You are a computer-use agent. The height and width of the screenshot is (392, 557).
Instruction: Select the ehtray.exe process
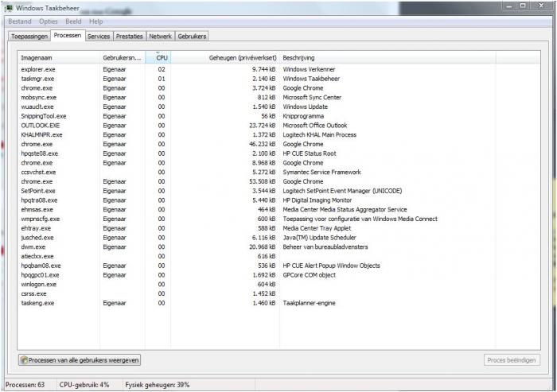tap(278, 228)
